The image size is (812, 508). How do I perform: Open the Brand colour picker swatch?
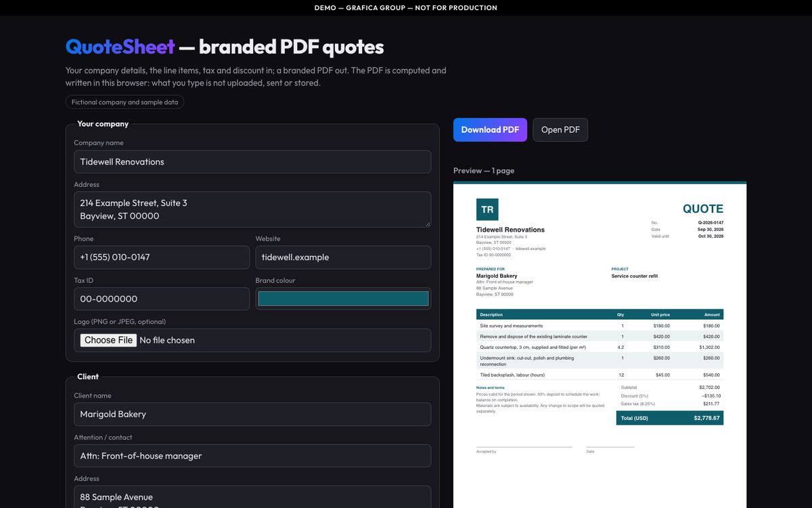pyautogui.click(x=343, y=299)
